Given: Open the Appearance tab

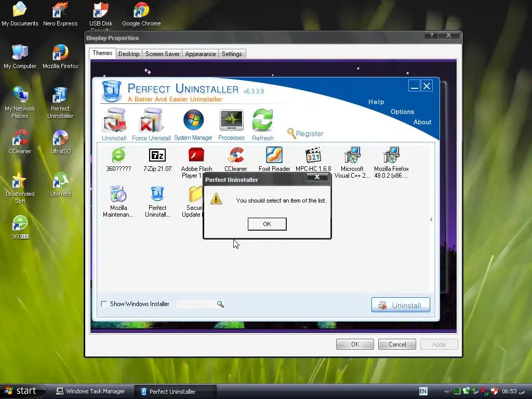Looking at the screenshot, I should coord(201,54).
